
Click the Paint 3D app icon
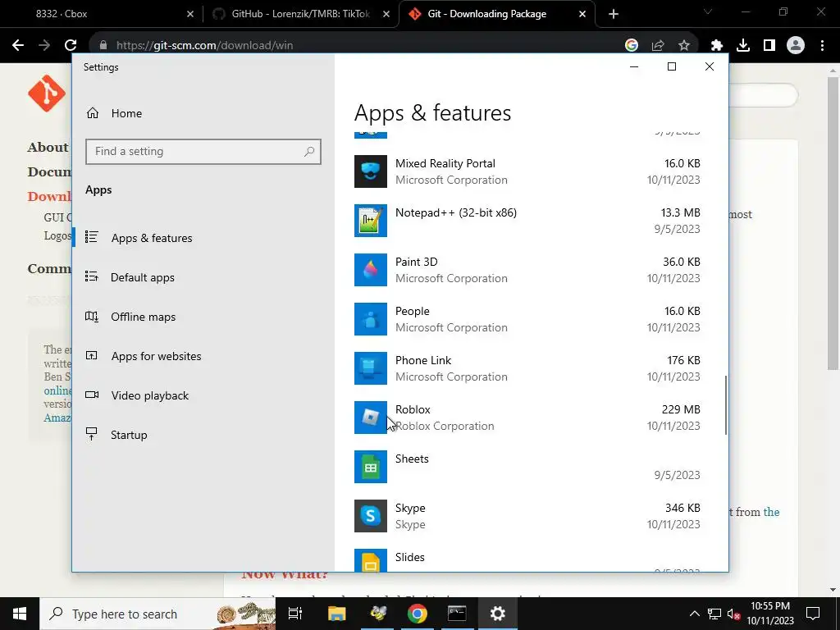pyautogui.click(x=370, y=270)
